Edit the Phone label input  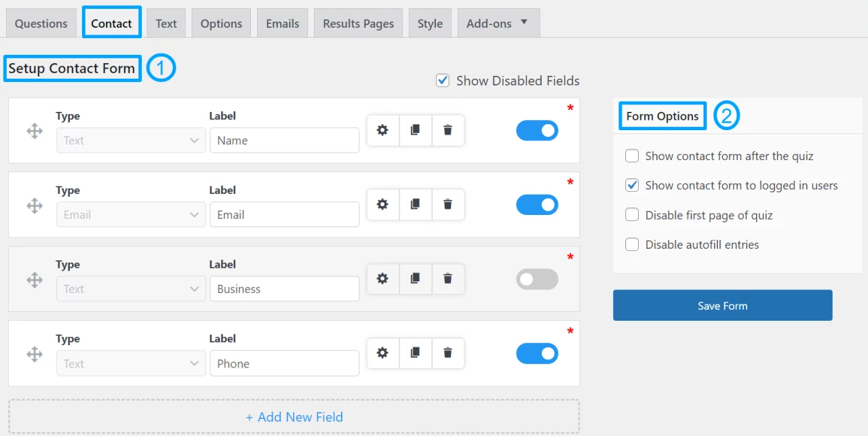click(x=284, y=363)
